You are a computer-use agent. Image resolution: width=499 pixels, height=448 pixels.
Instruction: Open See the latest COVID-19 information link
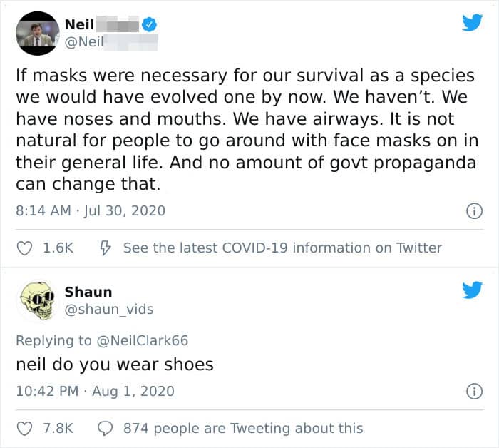[282, 248]
